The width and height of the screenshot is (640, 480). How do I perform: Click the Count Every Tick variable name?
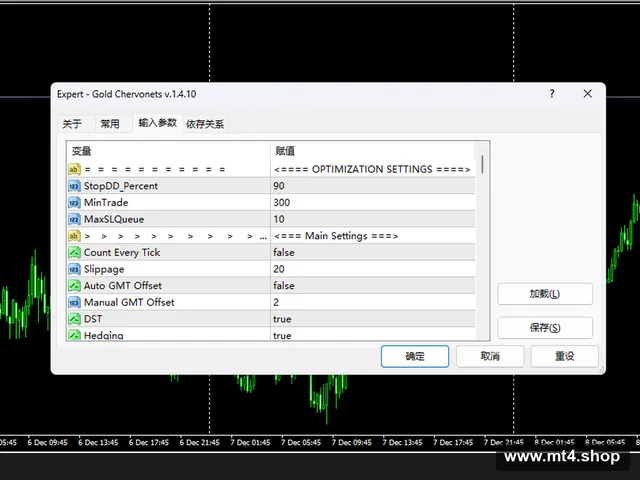[x=122, y=253]
